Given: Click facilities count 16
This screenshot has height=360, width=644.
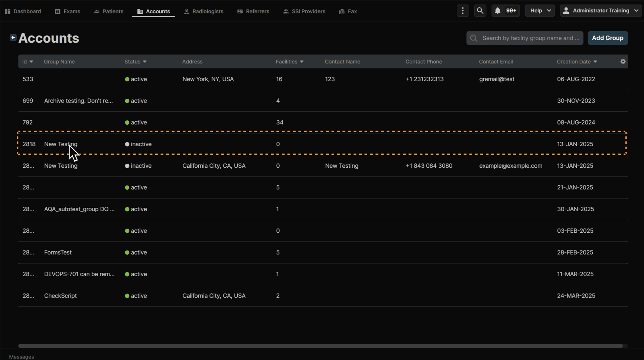Looking at the screenshot, I should tap(279, 79).
